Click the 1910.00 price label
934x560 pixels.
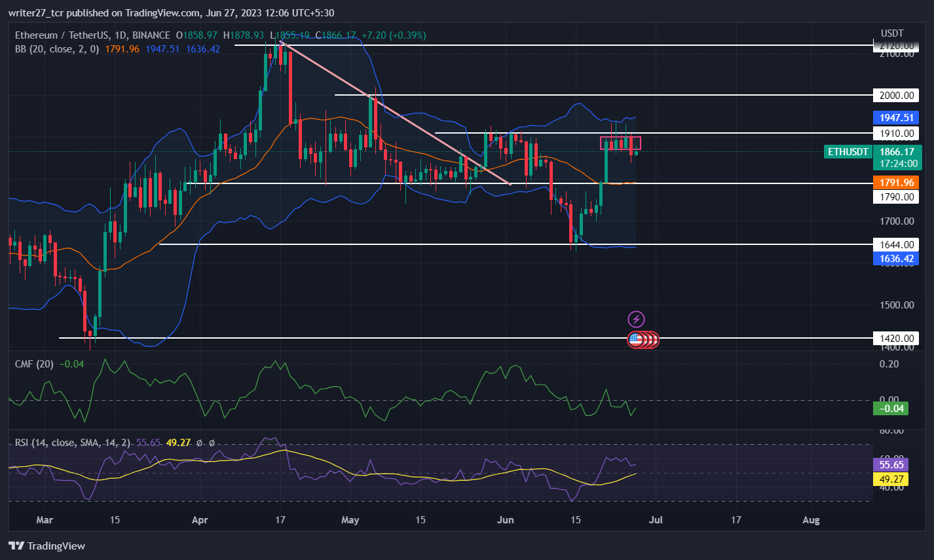pos(897,134)
